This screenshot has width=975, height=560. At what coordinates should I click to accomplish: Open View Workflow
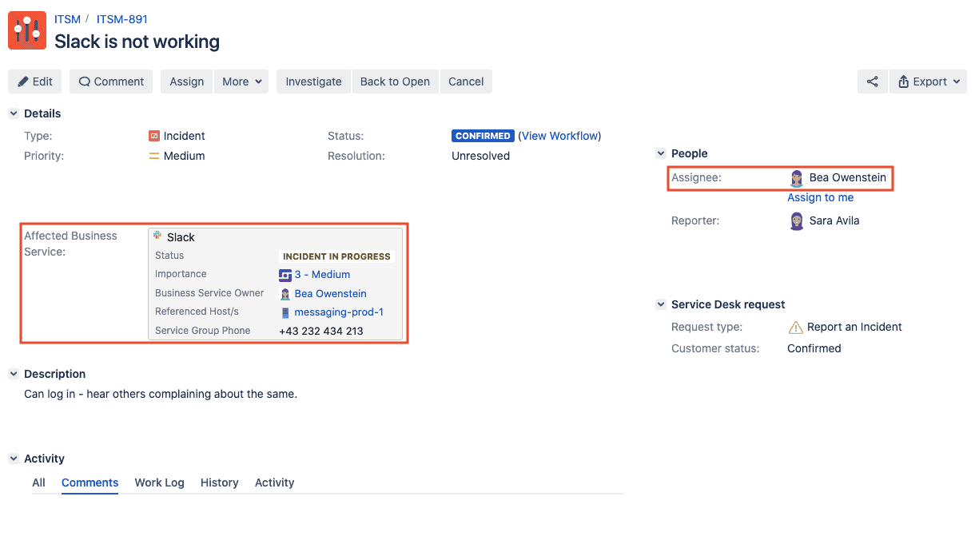pyautogui.click(x=559, y=136)
